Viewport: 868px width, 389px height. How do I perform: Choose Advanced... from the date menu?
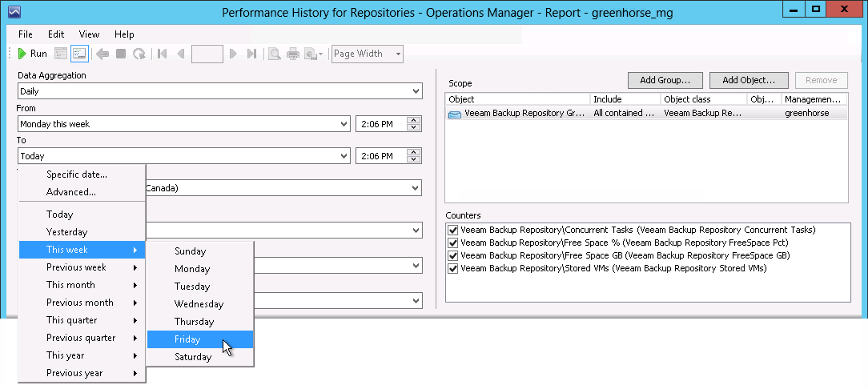pyautogui.click(x=82, y=192)
